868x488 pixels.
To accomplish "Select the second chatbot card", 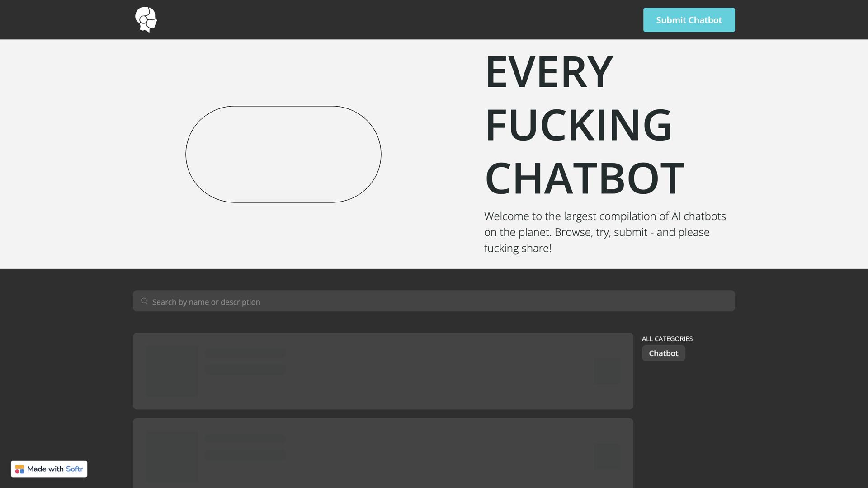I will point(383,454).
